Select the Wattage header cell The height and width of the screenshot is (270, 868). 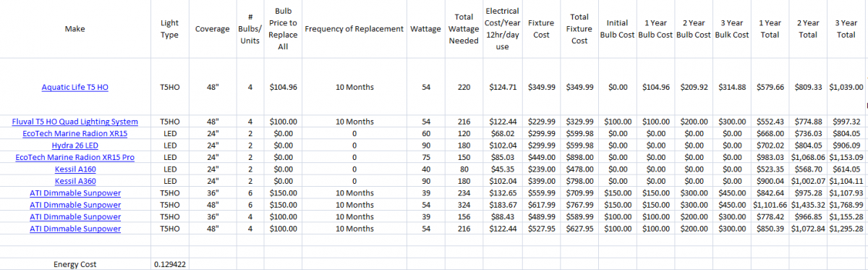(x=426, y=29)
